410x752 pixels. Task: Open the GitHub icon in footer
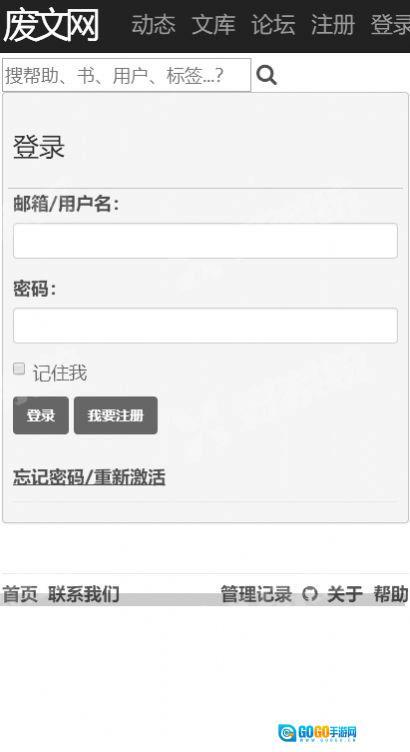(x=310, y=595)
